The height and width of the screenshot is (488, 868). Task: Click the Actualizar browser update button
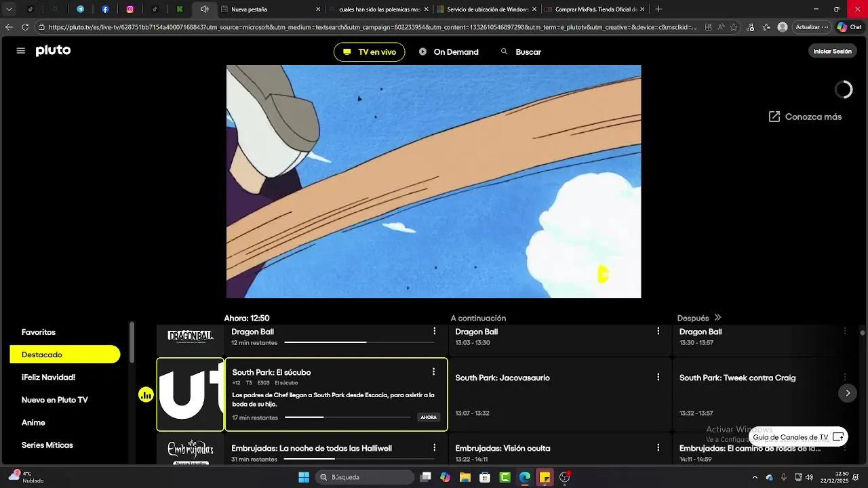point(811,27)
